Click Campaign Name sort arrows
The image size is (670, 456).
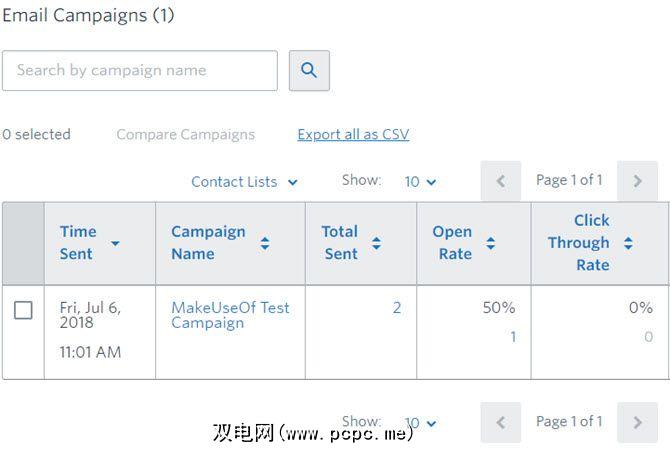coord(265,243)
